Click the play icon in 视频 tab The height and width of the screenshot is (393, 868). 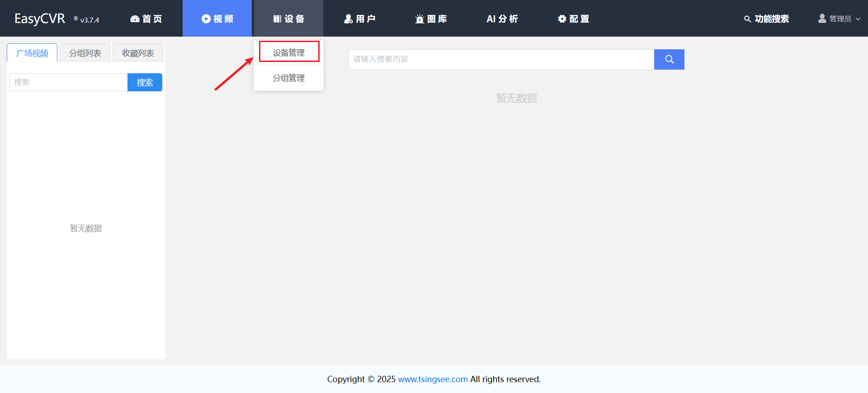pyautogui.click(x=206, y=19)
